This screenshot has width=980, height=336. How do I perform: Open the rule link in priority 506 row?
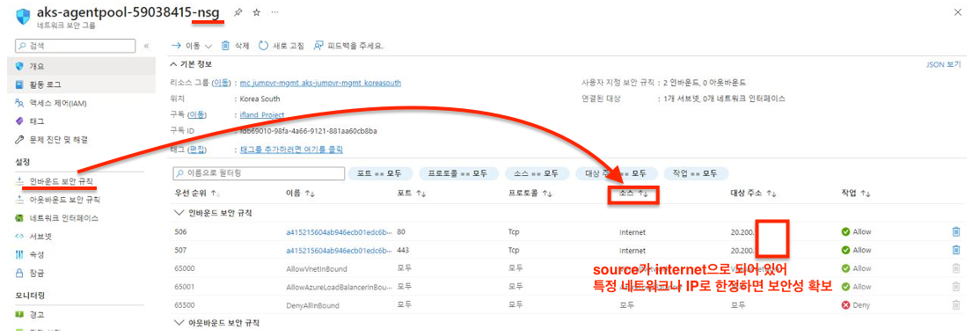tap(339, 231)
